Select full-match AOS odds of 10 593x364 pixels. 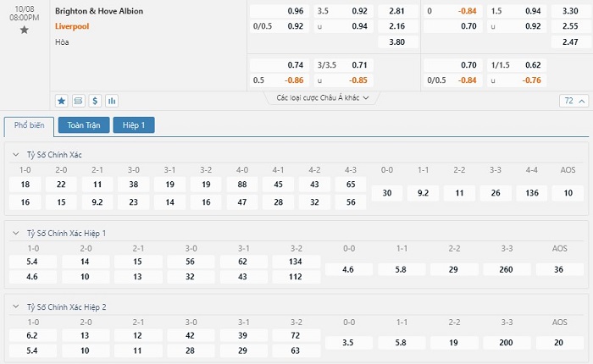click(x=568, y=193)
